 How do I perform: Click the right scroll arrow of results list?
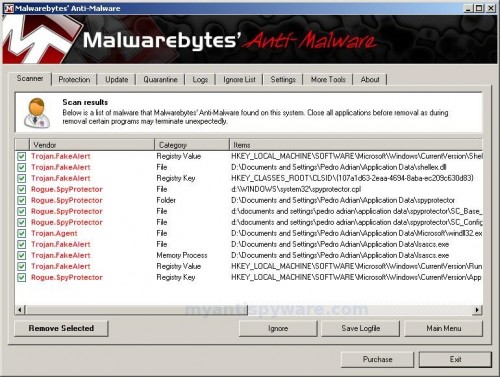(477, 310)
